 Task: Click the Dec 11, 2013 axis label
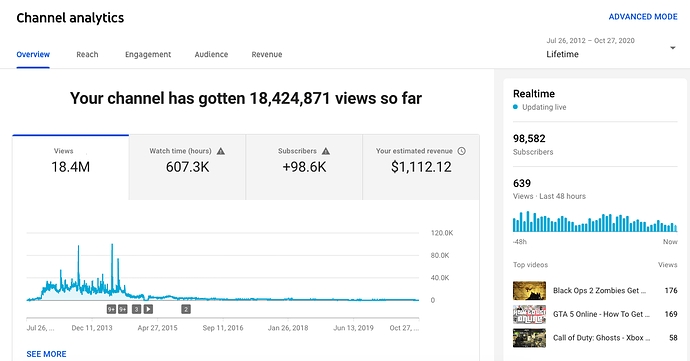tap(92, 328)
